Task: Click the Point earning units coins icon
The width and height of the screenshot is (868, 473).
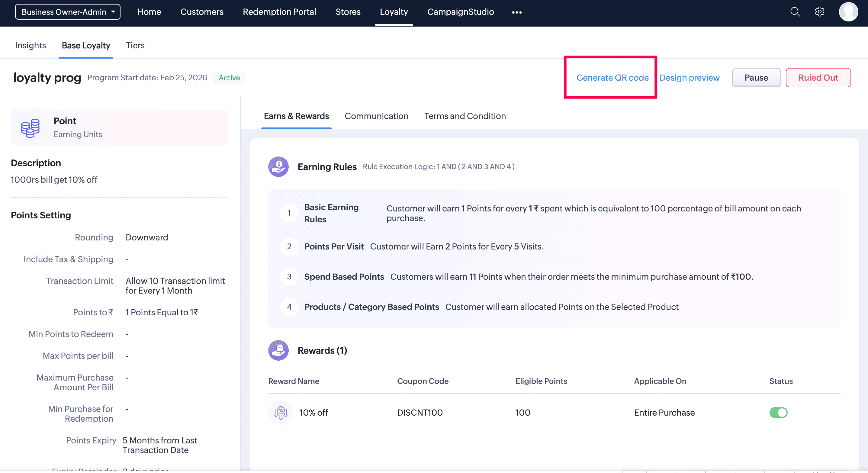Action: (30, 128)
